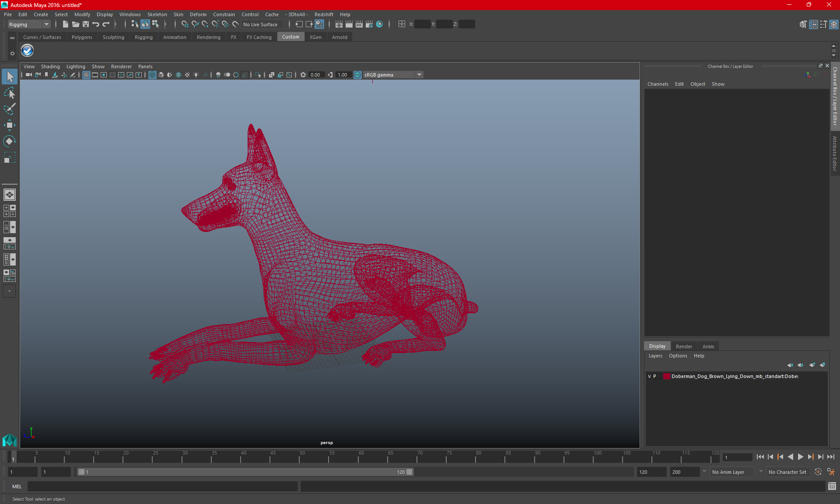Open the Render View clapperboard icon

339,24
